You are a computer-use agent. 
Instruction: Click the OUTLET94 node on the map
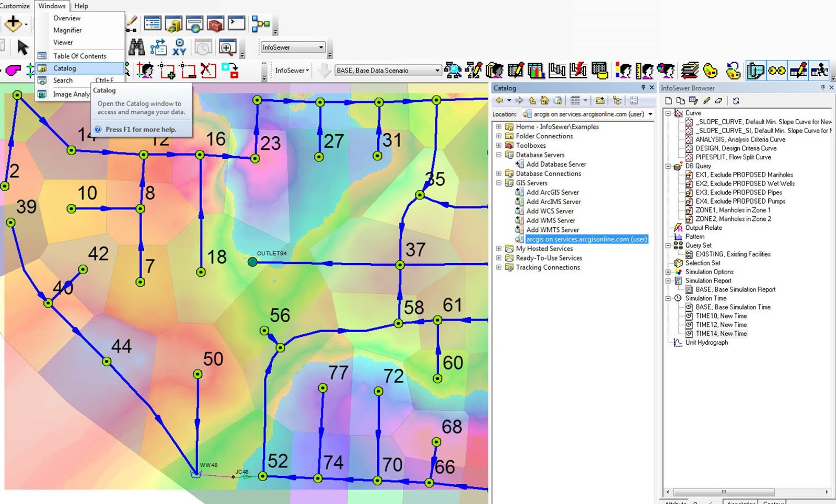252,262
